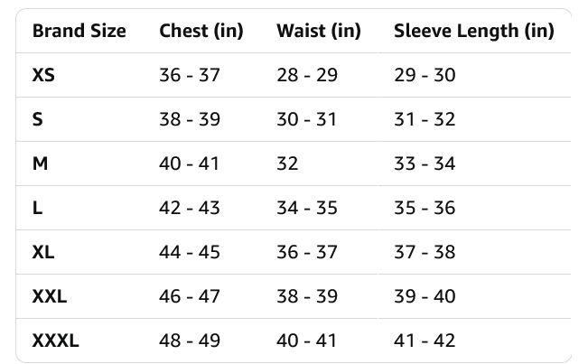Select the M size row label

pyautogui.click(x=40, y=163)
